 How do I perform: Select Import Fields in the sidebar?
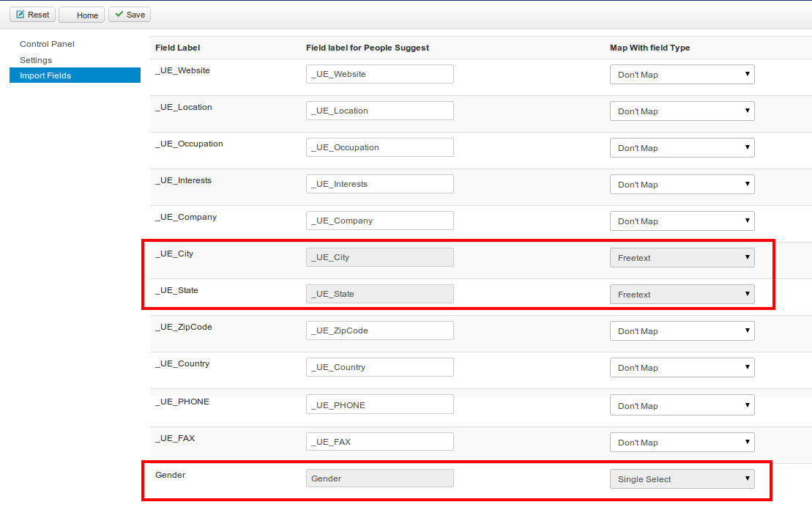click(x=45, y=75)
